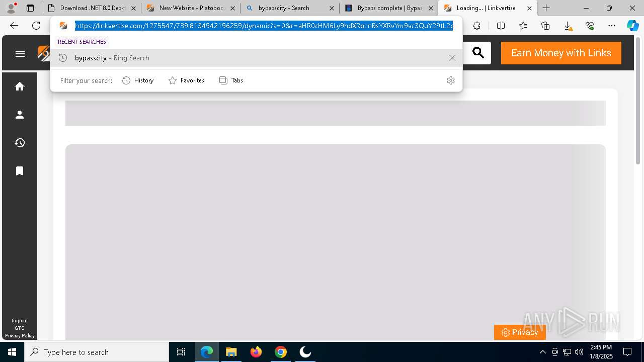Open the network tray icon
Image resolution: width=644 pixels, height=362 pixels.
(567, 352)
